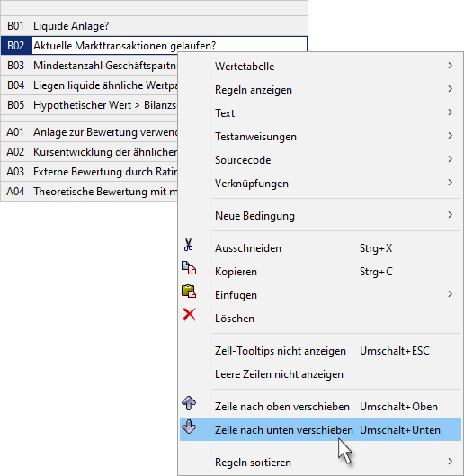Viewport: 464px width, 476px height.
Task: Expand the Wertetabelle submenu arrow
Action: 451,66
